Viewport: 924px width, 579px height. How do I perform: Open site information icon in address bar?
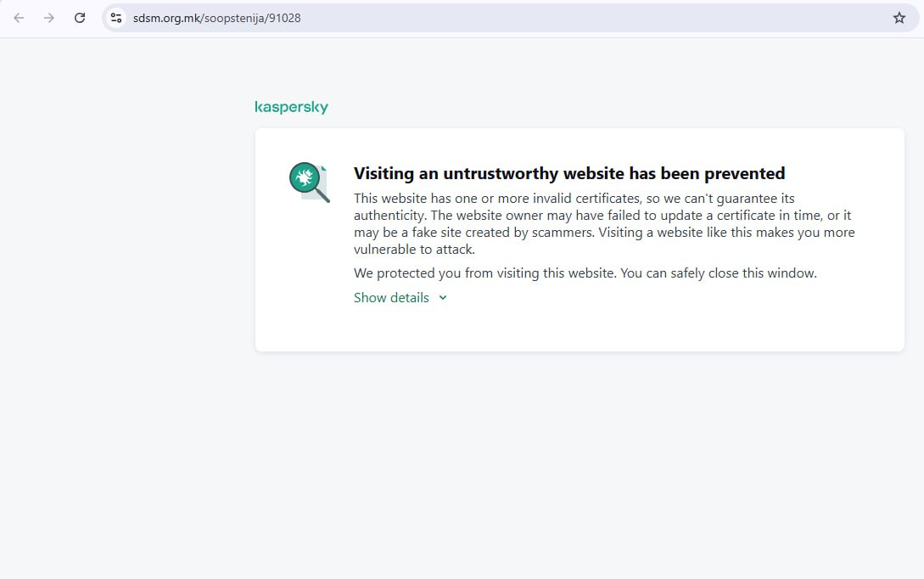click(x=117, y=18)
